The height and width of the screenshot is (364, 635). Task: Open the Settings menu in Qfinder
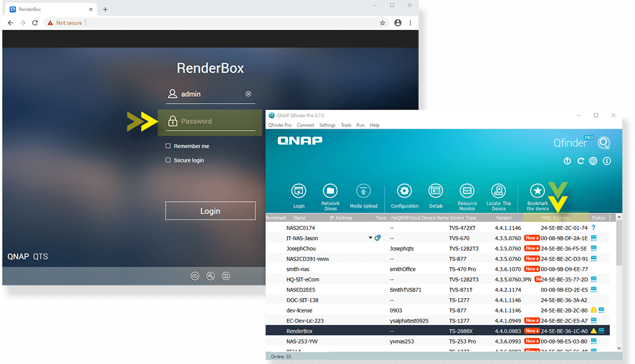coord(327,125)
